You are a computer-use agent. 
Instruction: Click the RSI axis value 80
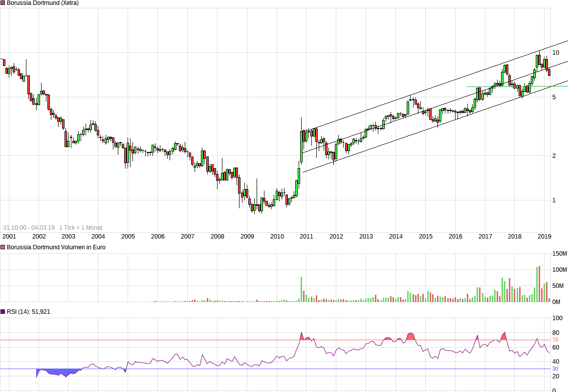point(556,332)
